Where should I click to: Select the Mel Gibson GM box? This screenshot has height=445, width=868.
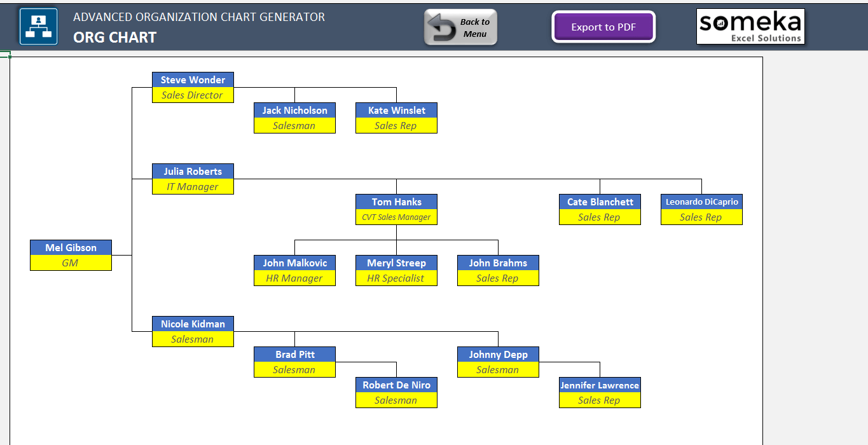coord(71,255)
